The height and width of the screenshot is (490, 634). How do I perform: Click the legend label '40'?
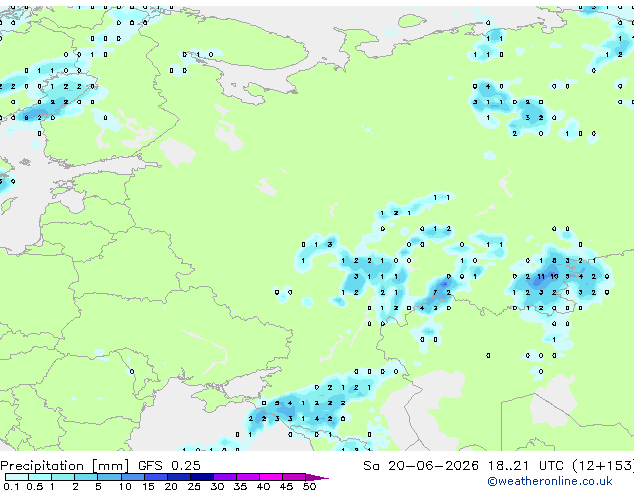[263, 486]
